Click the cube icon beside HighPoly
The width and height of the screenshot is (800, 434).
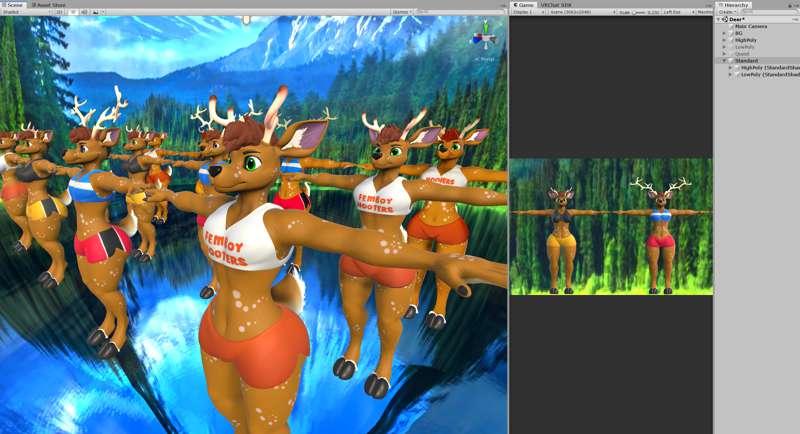point(731,40)
